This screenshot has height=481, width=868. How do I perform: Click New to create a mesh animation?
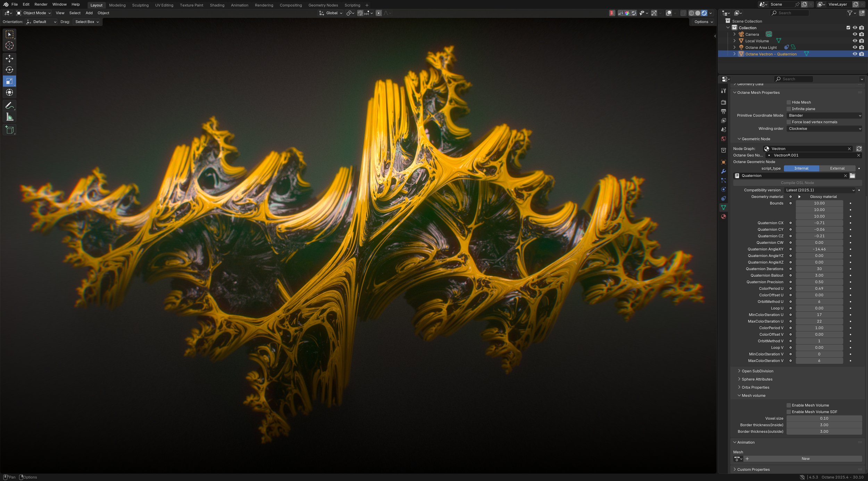pos(806,458)
